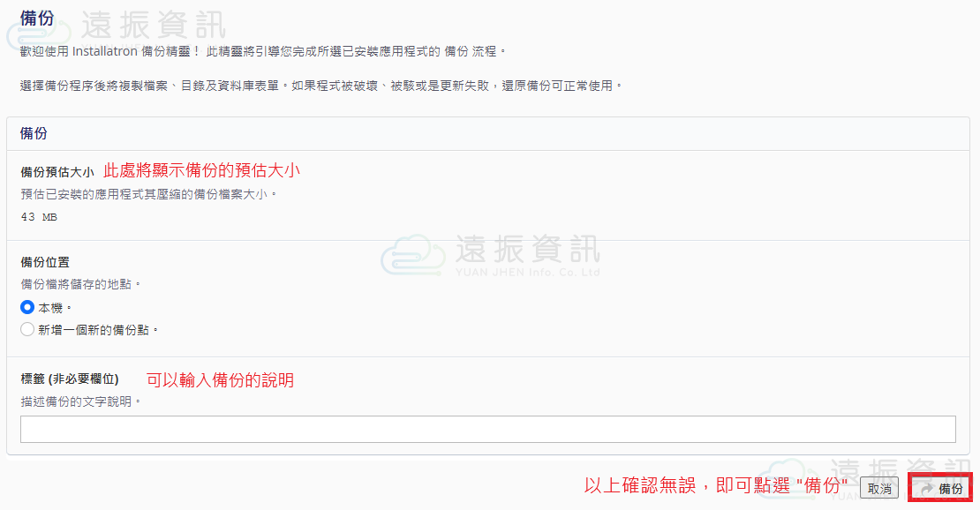Click the 描述備份的文字說明 helper text
980x510 pixels.
point(80,401)
